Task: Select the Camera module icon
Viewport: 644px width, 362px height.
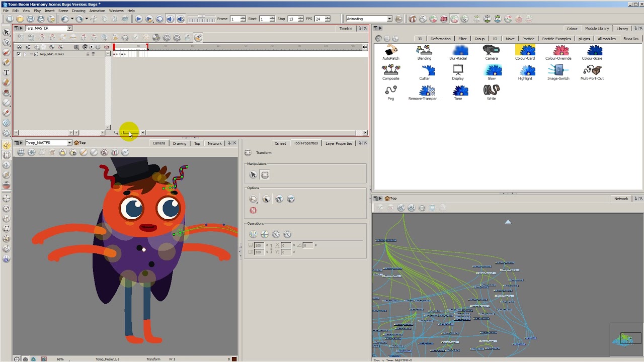Action: click(491, 50)
